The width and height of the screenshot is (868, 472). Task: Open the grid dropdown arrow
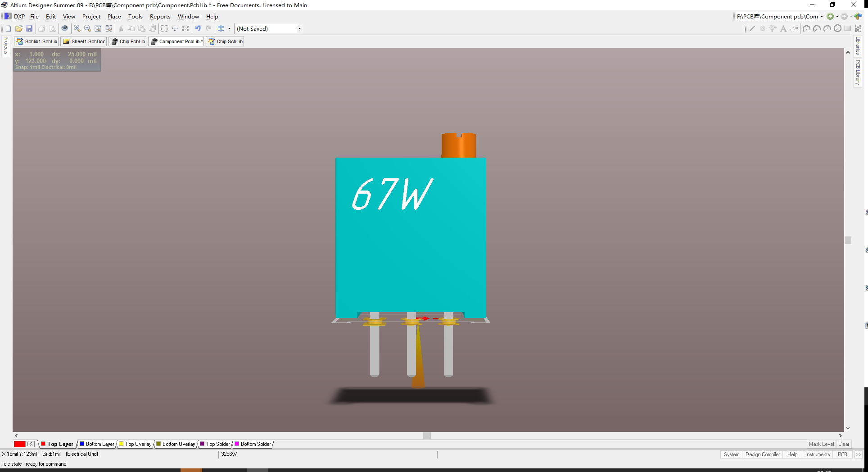[x=229, y=28]
